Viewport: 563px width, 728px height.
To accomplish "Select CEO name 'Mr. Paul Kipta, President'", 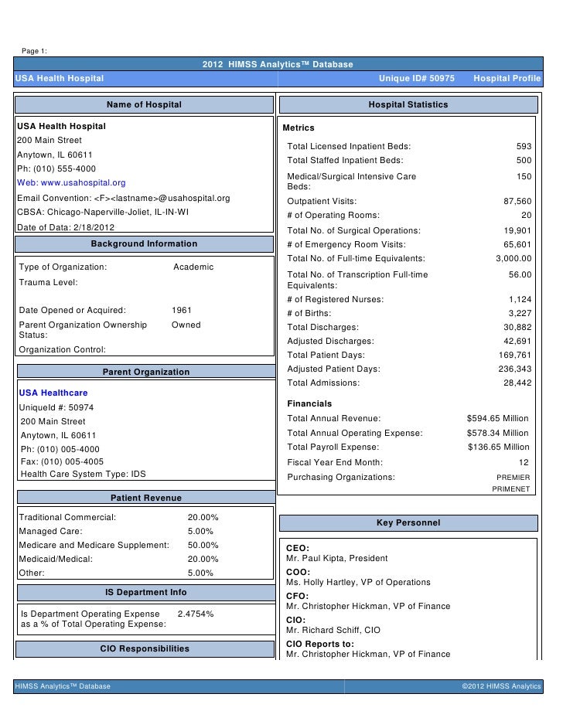I will tap(336, 558).
